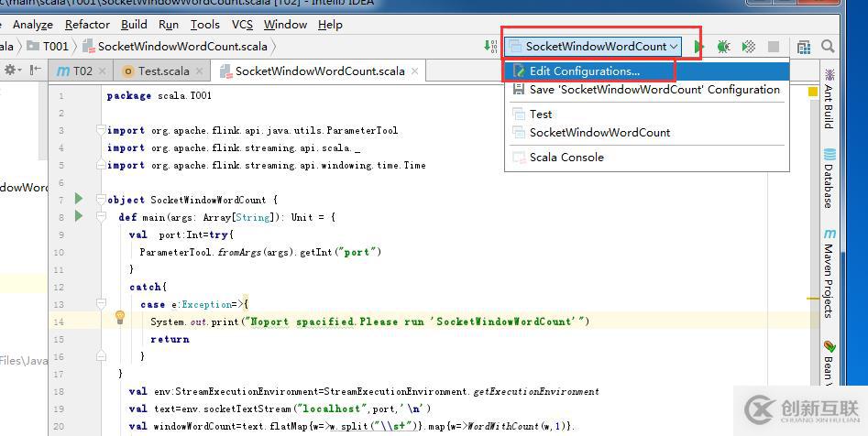Close the T02 editor tab

(x=102, y=71)
